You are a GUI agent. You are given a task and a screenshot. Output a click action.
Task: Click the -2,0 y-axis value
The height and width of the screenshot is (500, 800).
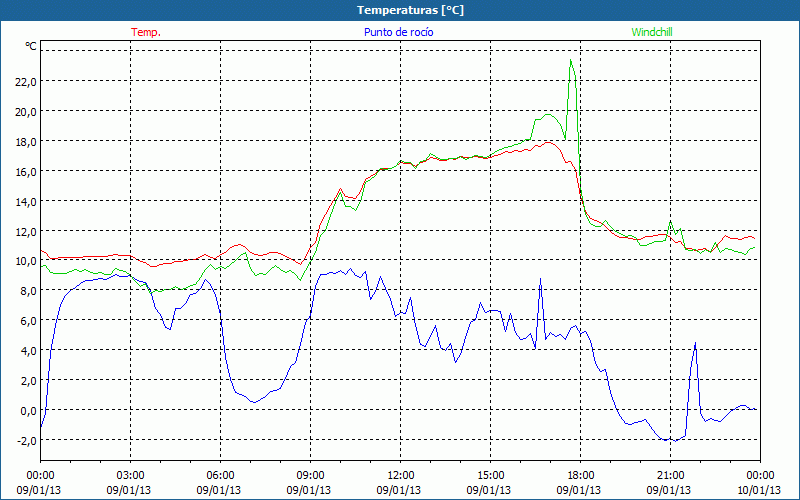27,440
